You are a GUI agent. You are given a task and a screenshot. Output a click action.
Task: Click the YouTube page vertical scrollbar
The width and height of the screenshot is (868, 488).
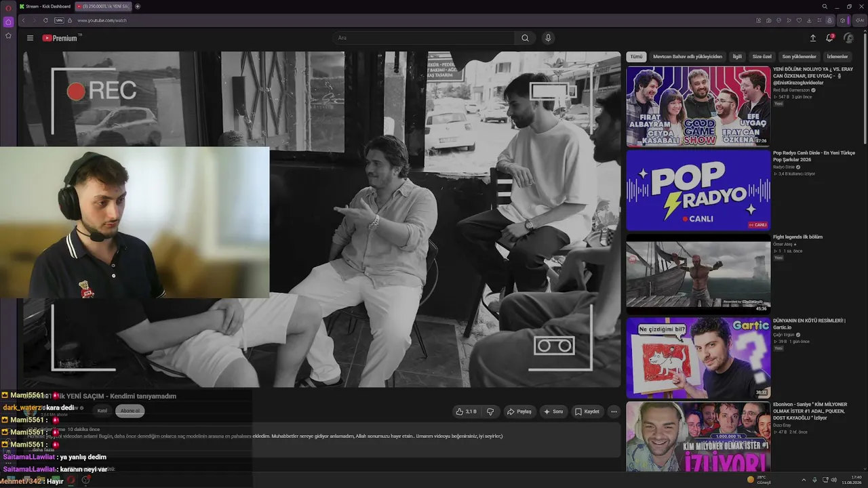865,88
